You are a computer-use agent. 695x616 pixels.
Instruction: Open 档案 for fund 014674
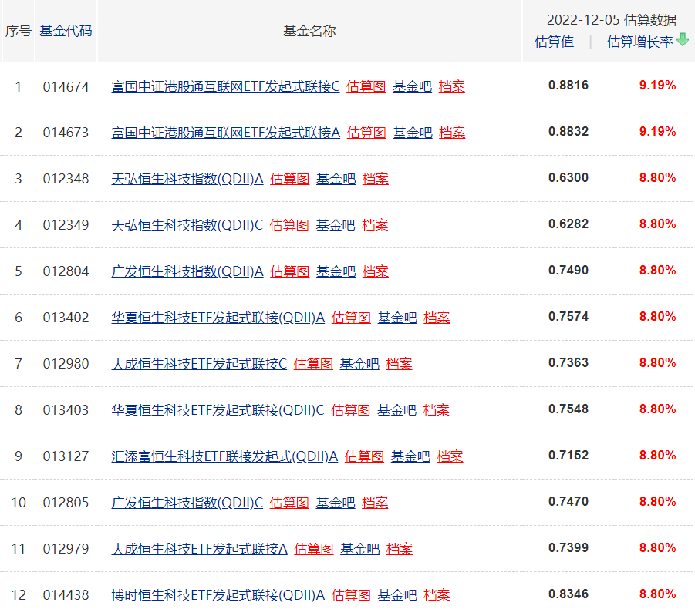pos(452,86)
